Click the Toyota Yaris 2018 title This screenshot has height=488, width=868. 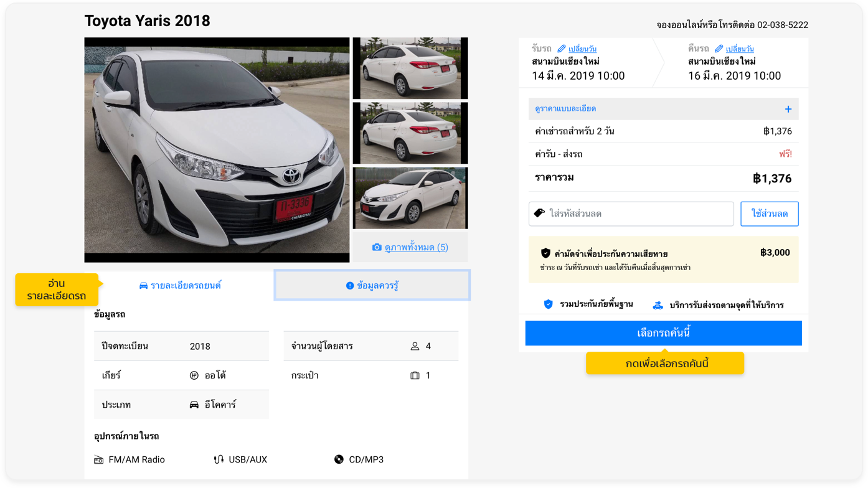click(148, 21)
